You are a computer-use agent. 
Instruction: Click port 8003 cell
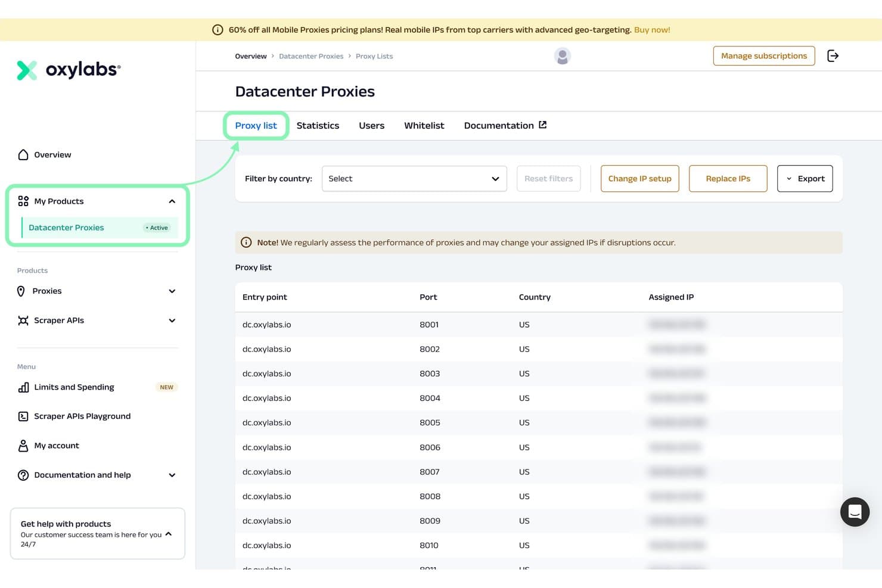click(430, 374)
